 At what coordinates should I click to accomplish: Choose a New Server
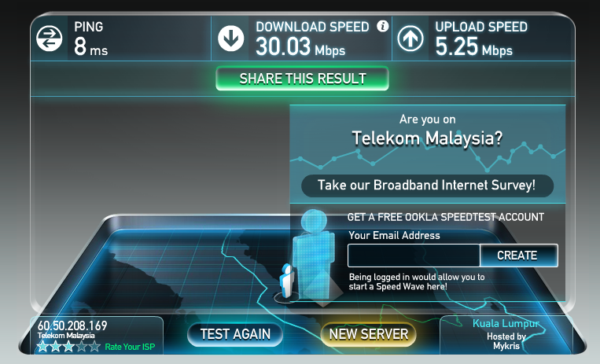coord(369,334)
